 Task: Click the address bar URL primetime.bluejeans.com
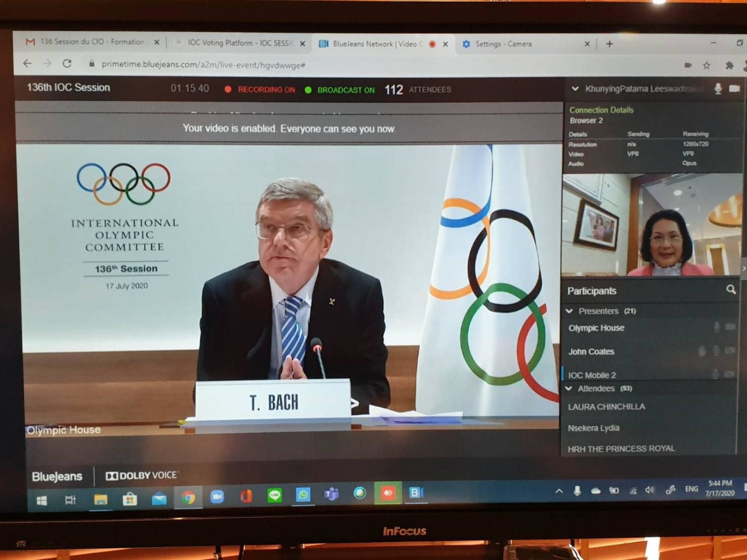(x=203, y=65)
